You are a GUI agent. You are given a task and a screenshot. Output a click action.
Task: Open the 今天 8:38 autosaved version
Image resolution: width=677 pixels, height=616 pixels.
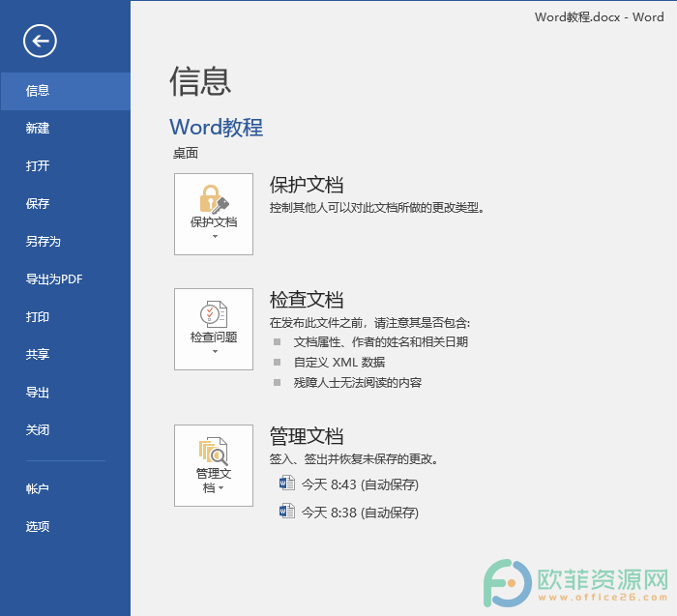(349, 513)
